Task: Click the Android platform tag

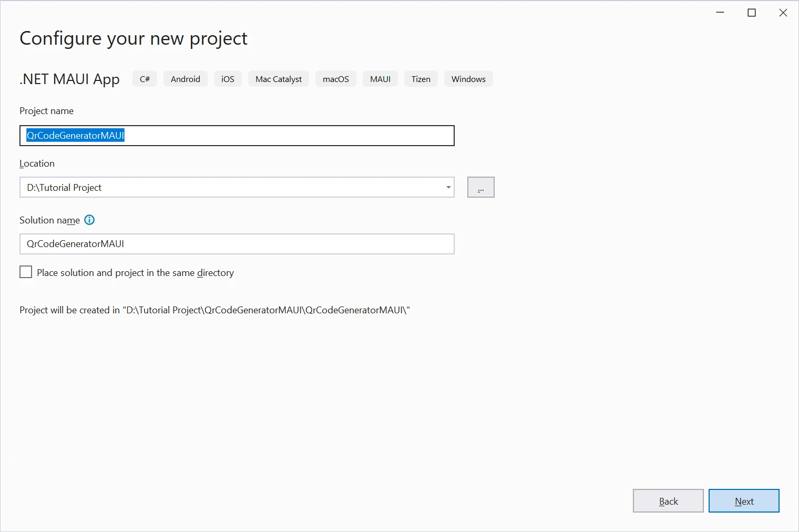Action: [185, 79]
